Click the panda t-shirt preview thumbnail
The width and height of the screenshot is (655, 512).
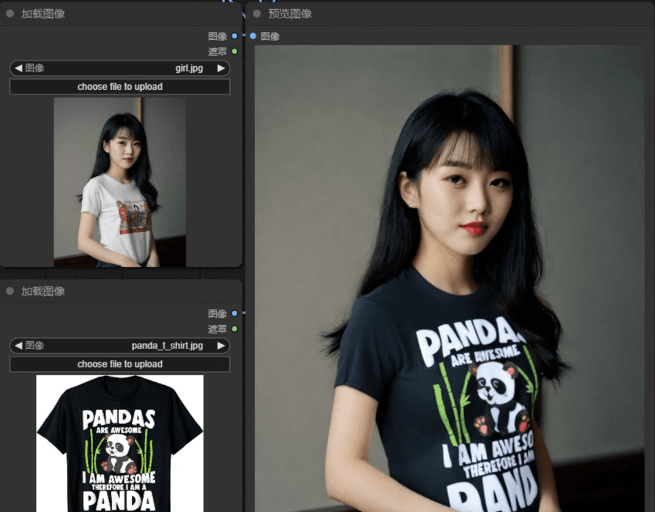[x=120, y=443]
